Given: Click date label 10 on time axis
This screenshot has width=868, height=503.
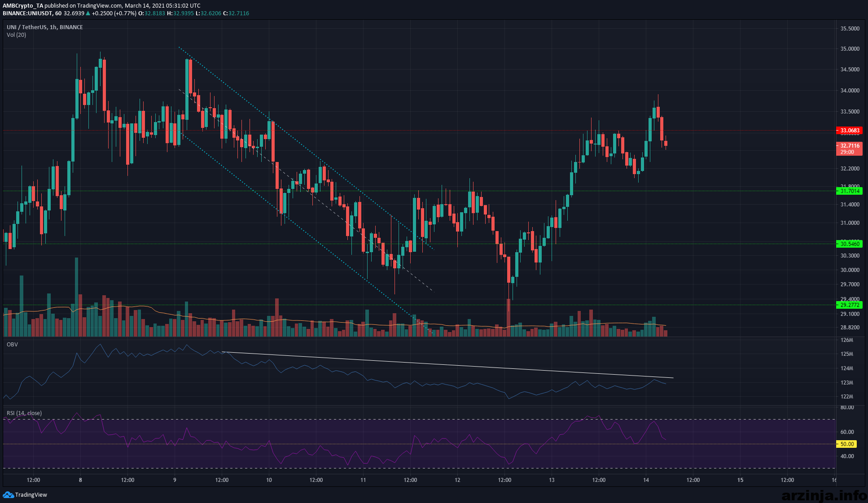Looking at the screenshot, I should 269,480.
